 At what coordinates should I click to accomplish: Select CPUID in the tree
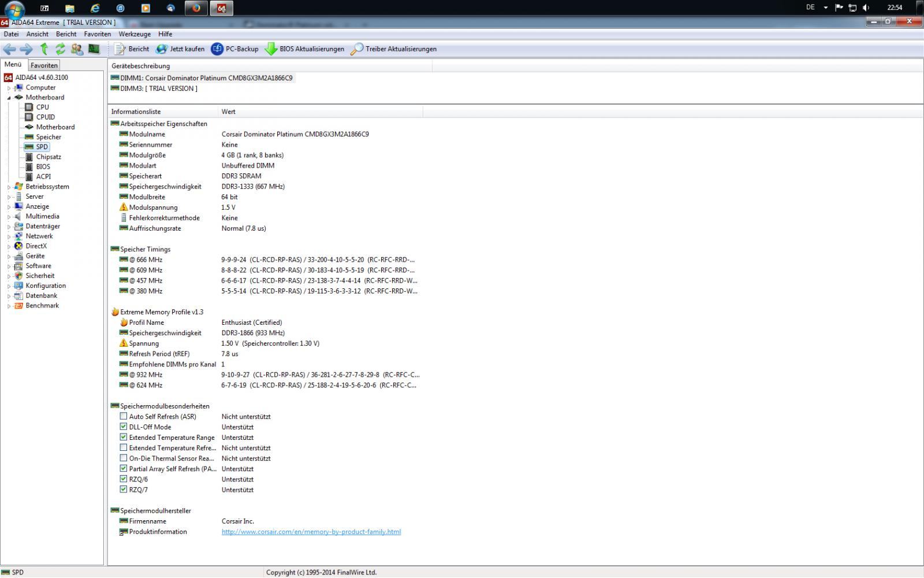[46, 117]
